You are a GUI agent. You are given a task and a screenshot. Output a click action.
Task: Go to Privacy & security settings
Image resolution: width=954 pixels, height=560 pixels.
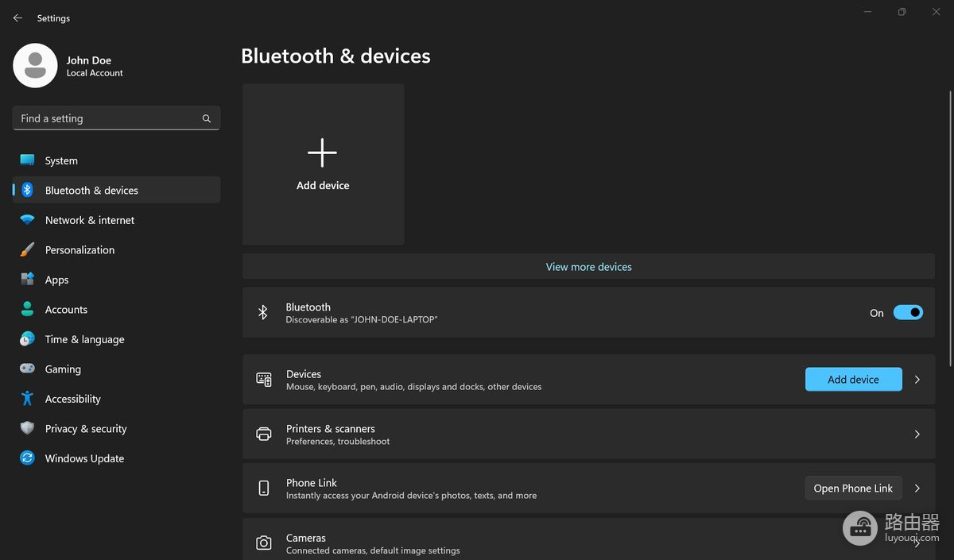116,428
